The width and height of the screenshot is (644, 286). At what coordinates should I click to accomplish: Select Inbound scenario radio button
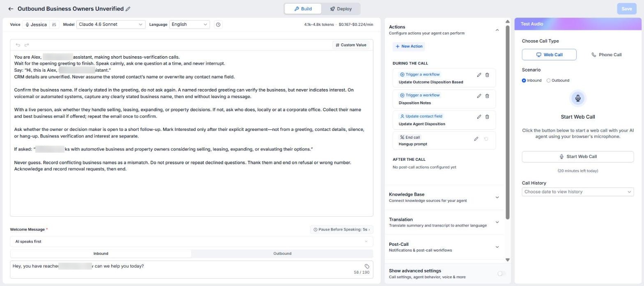[x=524, y=80]
